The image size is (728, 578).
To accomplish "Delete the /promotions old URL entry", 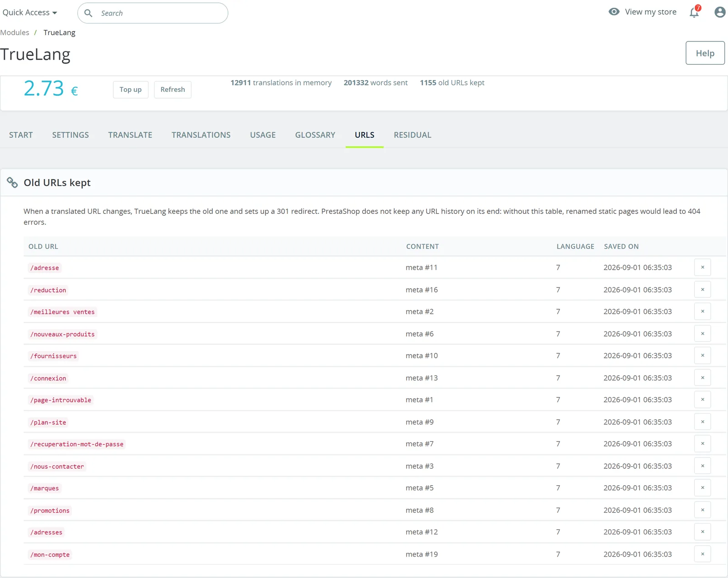I will click(703, 510).
